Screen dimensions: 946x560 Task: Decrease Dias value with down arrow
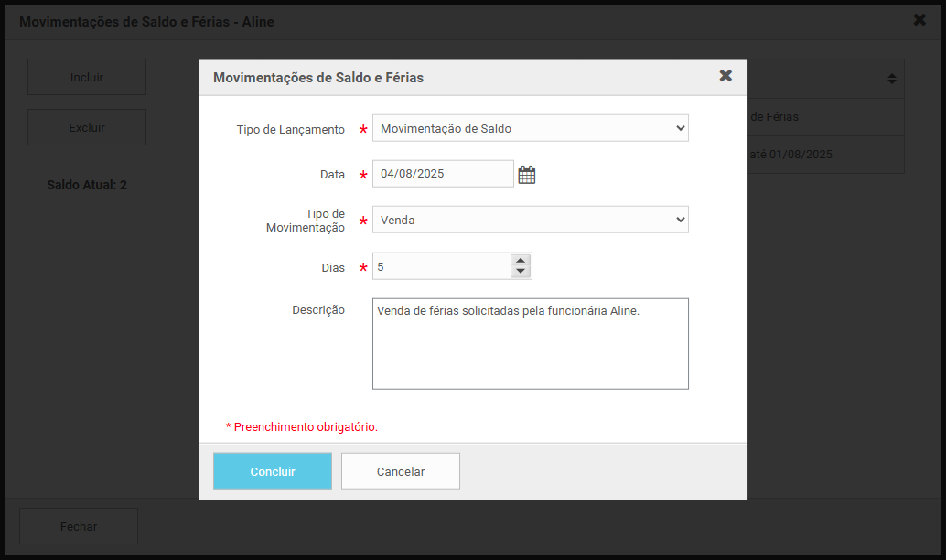tap(521, 272)
